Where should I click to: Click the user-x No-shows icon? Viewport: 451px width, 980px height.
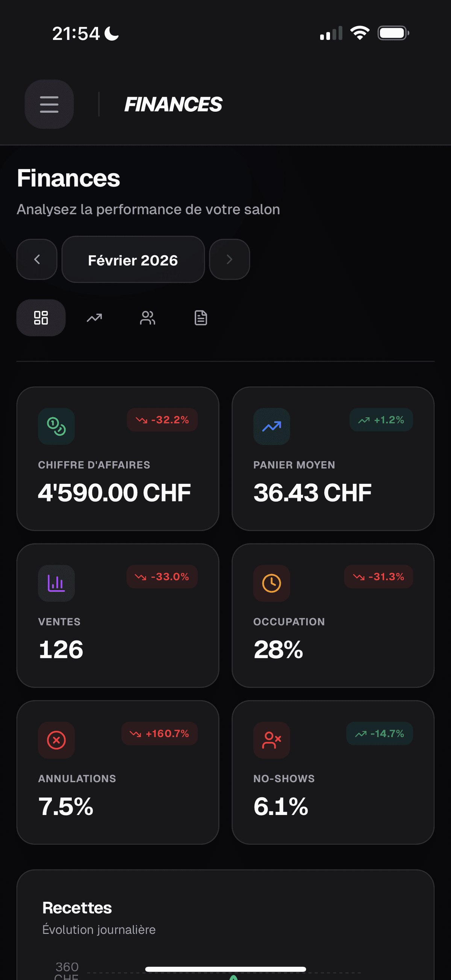[271, 740]
